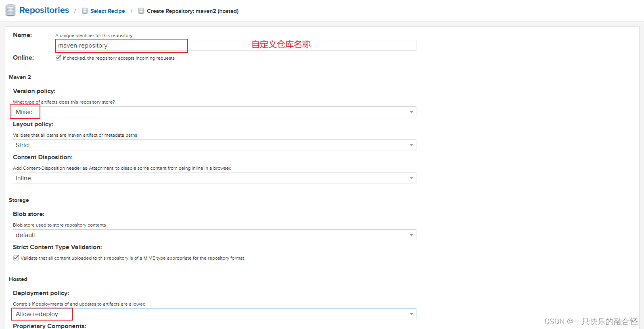Click the Repositories database icon
This screenshot has width=644, height=329.
(x=10, y=10)
